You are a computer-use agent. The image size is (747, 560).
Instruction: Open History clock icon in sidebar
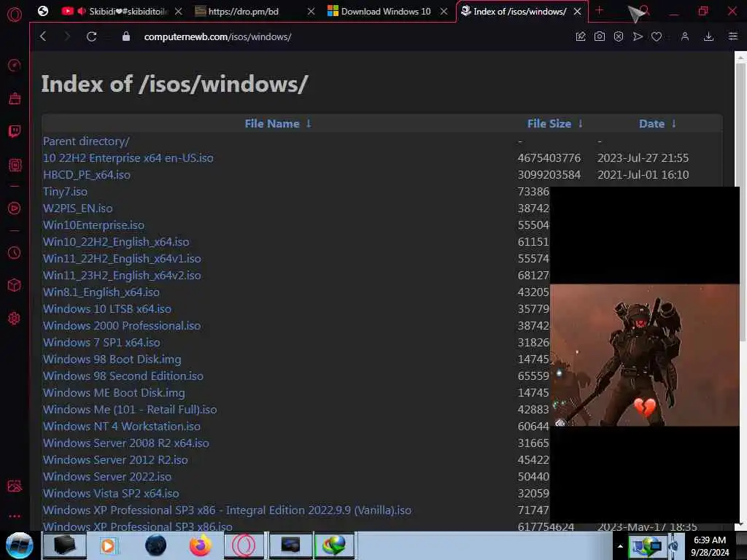coord(15,252)
